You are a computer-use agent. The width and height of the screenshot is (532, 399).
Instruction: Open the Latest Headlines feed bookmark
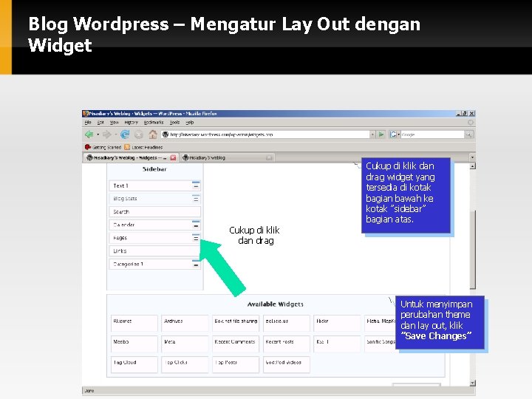143,147
